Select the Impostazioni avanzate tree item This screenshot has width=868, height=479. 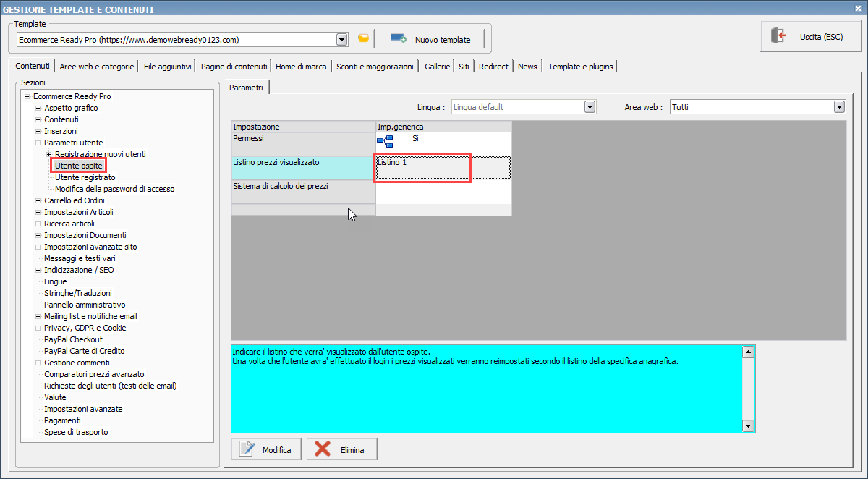pos(83,409)
